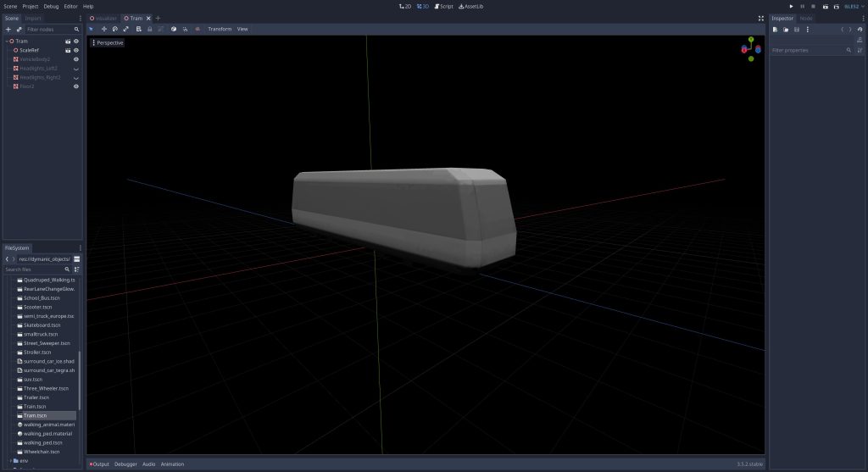Select the Move mode tool in viewport toolbar

coord(103,29)
